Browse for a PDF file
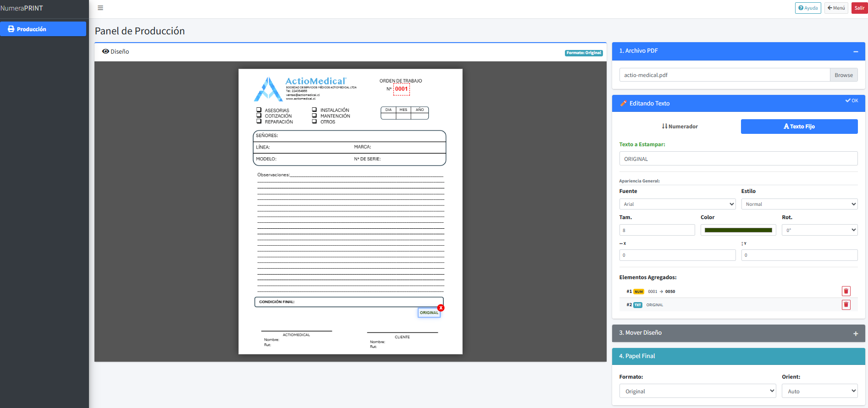868x408 pixels. pos(843,75)
